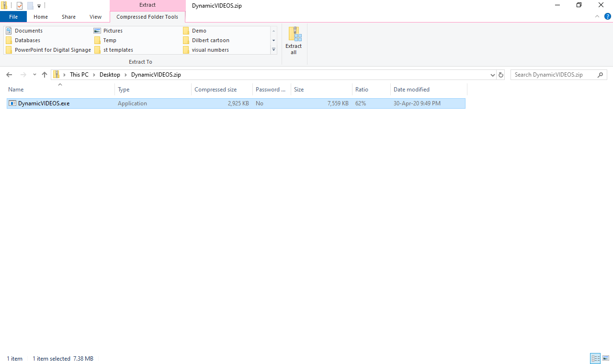Choose Demo folder as extract destination
The width and height of the screenshot is (613, 364).
(194, 31)
